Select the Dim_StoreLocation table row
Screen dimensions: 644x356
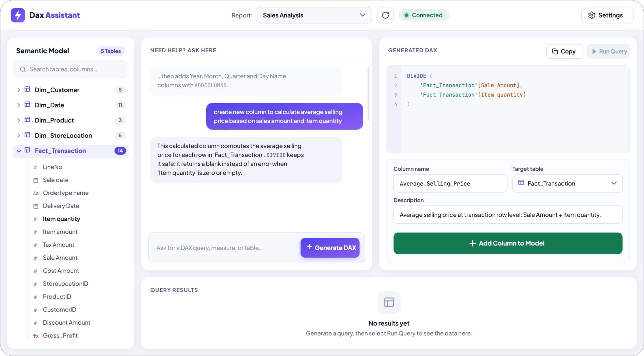pos(70,135)
